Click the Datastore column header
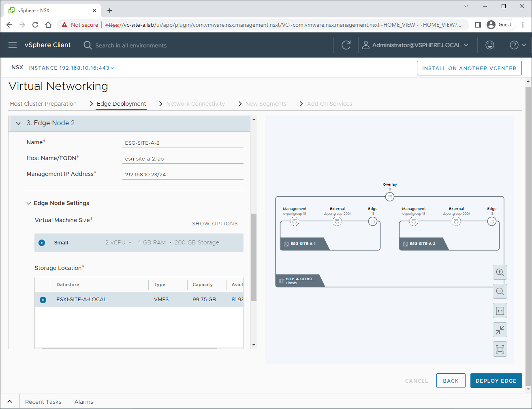The width and height of the screenshot is (532, 409). [x=68, y=285]
